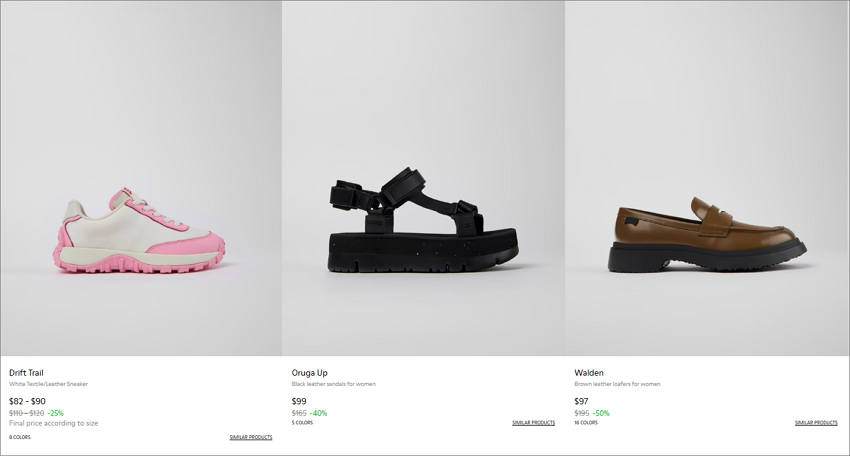Click the 5 Colors label under Oruga Up
Screen dimensions: 850x456
coord(302,422)
